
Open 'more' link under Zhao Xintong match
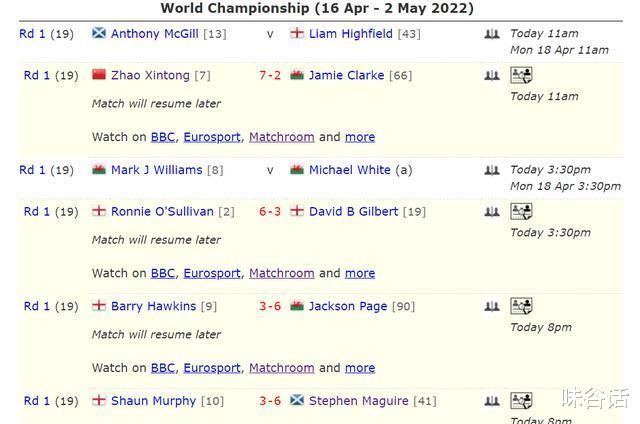point(360,137)
